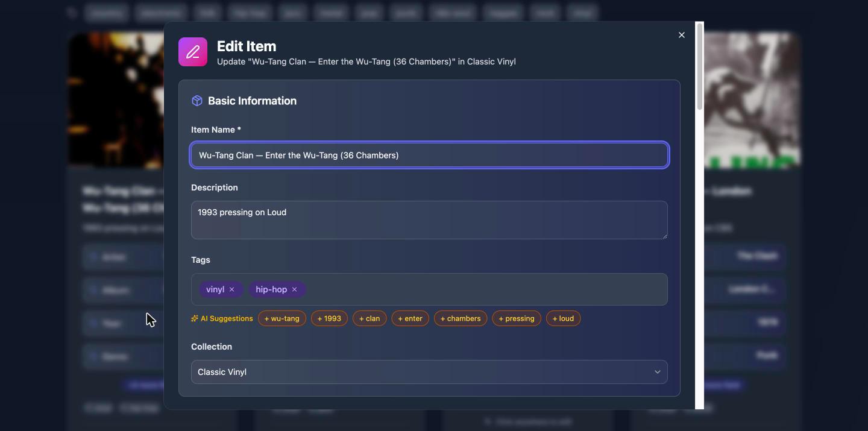Add the suggested enter tag
Image resolution: width=868 pixels, height=431 pixels.
tap(410, 318)
